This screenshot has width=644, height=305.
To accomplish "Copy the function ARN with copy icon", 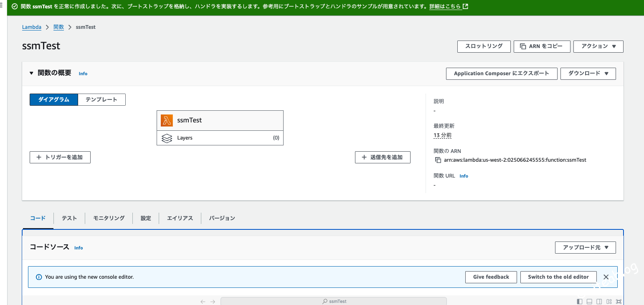I will click(x=438, y=160).
